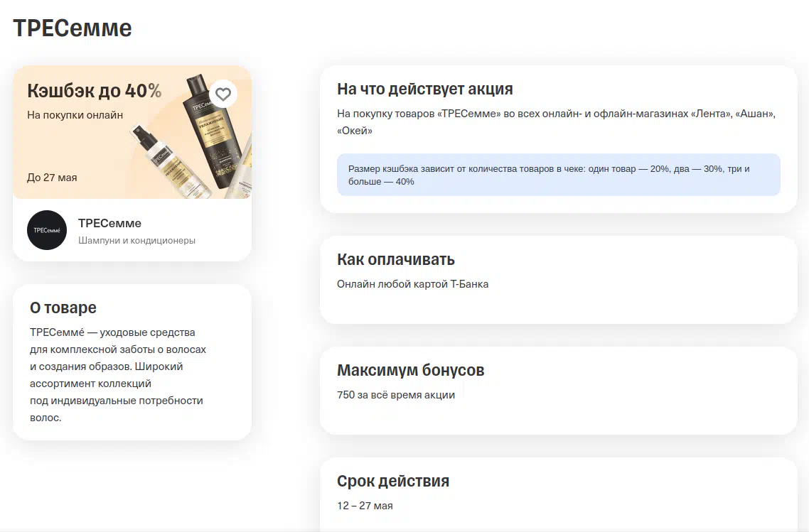
Task: Click the store list mentioning Лента, Ашан, Окей
Action: 556,122
